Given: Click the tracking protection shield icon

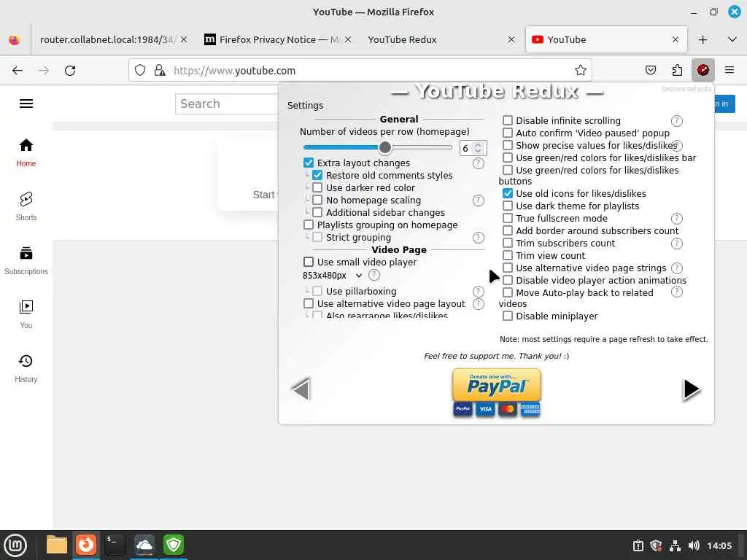Looking at the screenshot, I should 139,71.
